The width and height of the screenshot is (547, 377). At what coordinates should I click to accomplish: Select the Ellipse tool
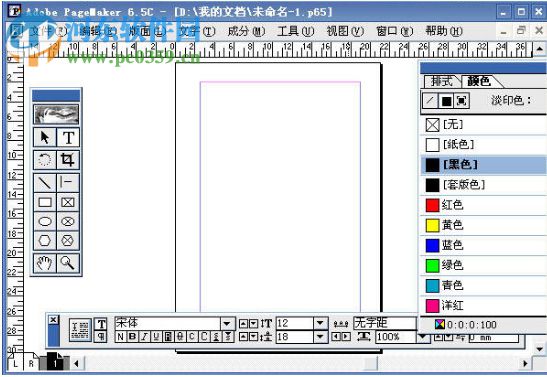click(x=45, y=221)
